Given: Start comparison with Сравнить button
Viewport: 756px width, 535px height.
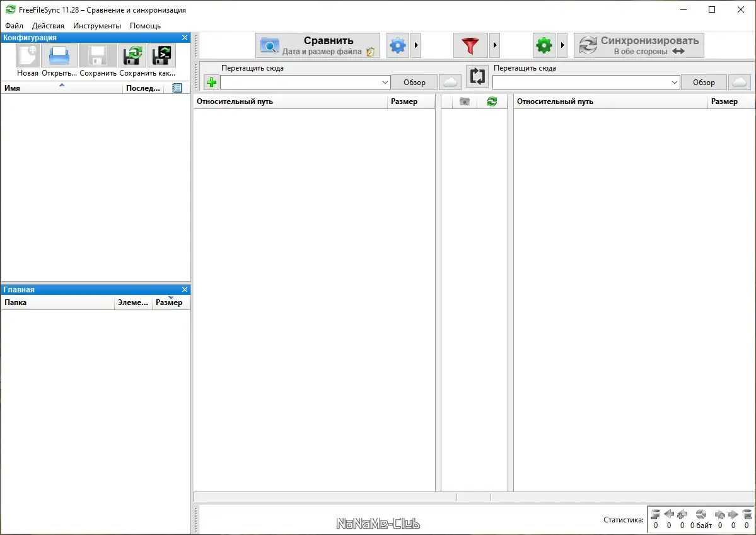Looking at the screenshot, I should pos(318,45).
